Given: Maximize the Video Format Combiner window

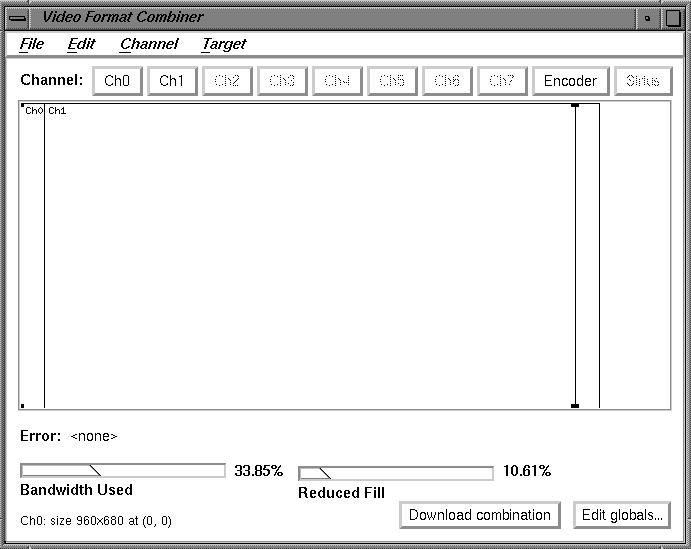Looking at the screenshot, I should click(x=672, y=19).
